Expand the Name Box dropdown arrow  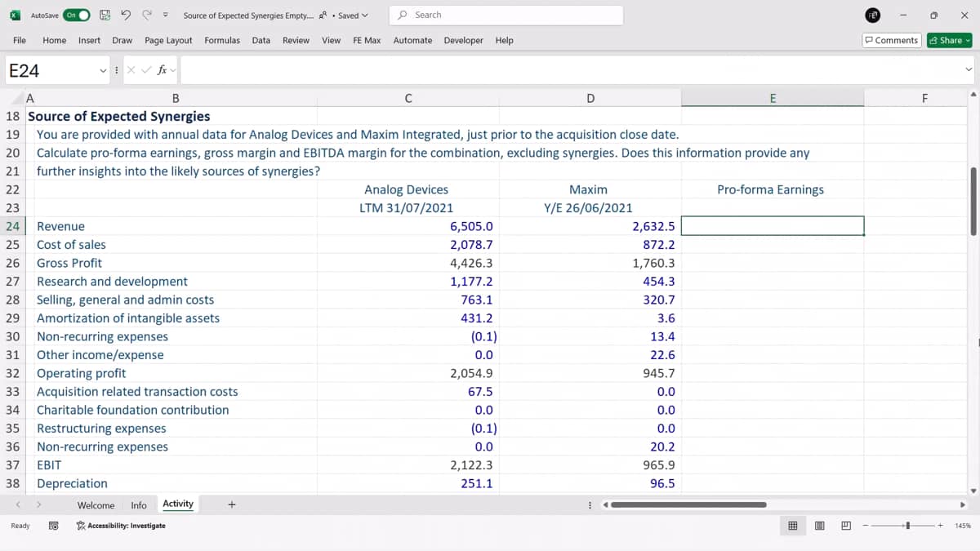(104, 70)
